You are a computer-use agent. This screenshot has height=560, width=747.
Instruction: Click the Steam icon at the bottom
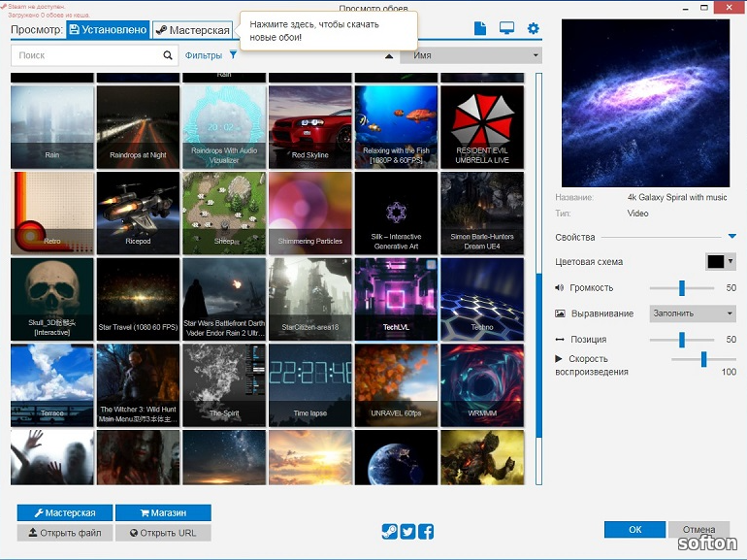click(x=389, y=531)
